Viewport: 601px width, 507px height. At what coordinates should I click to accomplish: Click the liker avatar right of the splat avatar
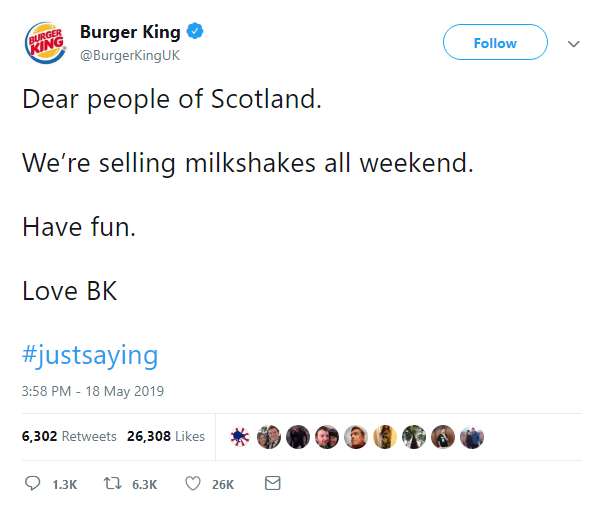(x=268, y=437)
